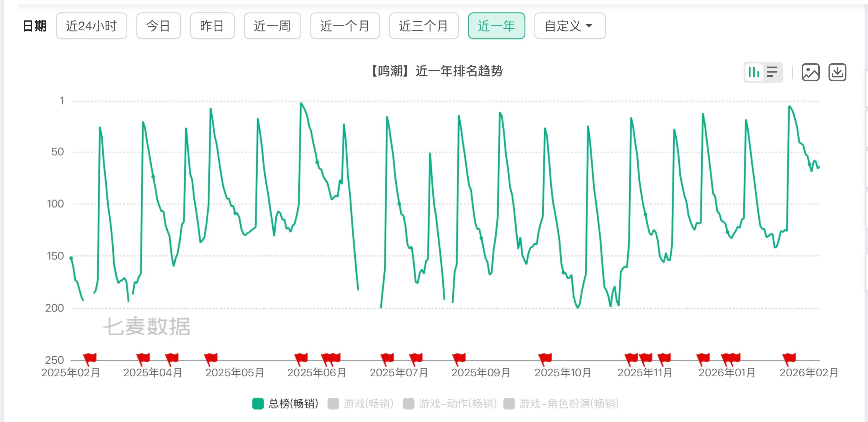This screenshot has height=422, width=868.
Task: Choose the 近24小时 filter
Action: [x=91, y=26]
